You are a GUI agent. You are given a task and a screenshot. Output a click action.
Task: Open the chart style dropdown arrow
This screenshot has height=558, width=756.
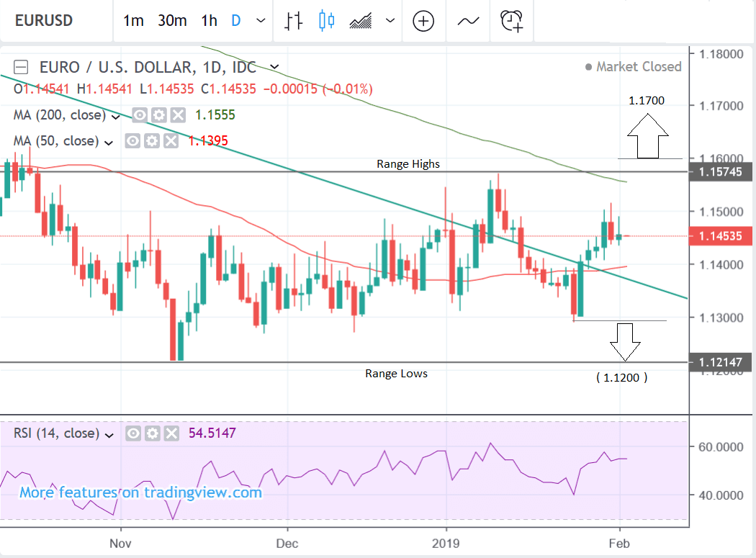(391, 21)
